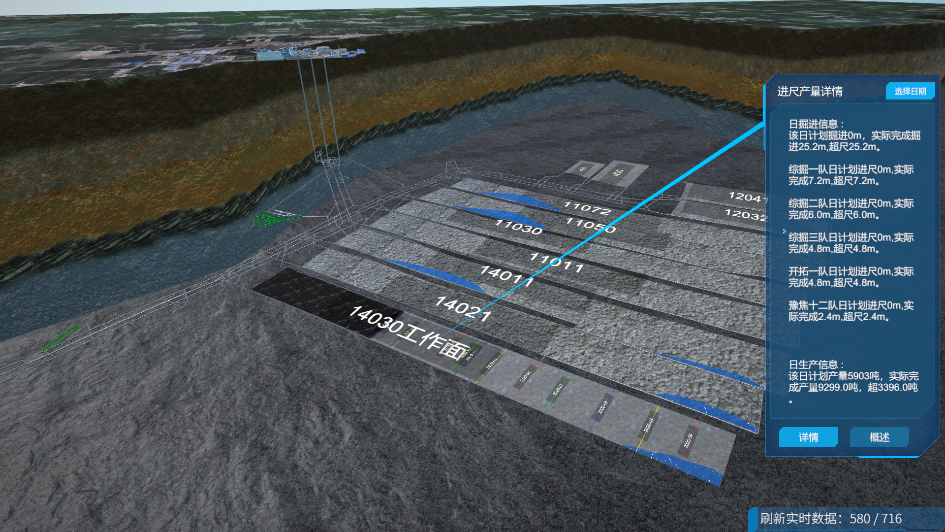Viewport: 945px width, 532px height.
Task: Click the 日掘进信息 paragraph text
Action: tap(854, 135)
